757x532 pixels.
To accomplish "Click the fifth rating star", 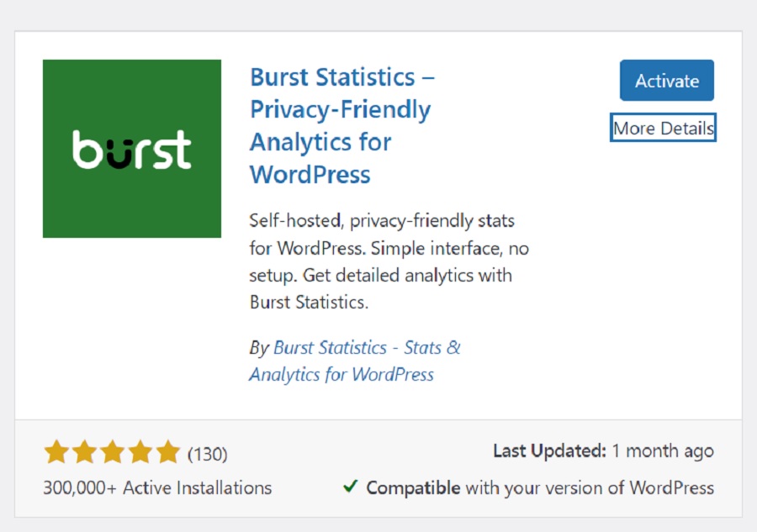I will click(167, 452).
